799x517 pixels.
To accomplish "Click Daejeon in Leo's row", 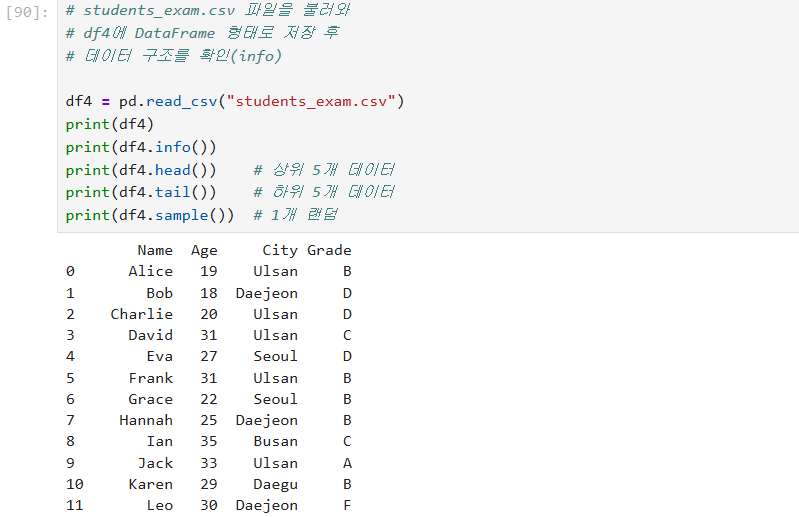I will pyautogui.click(x=267, y=506).
